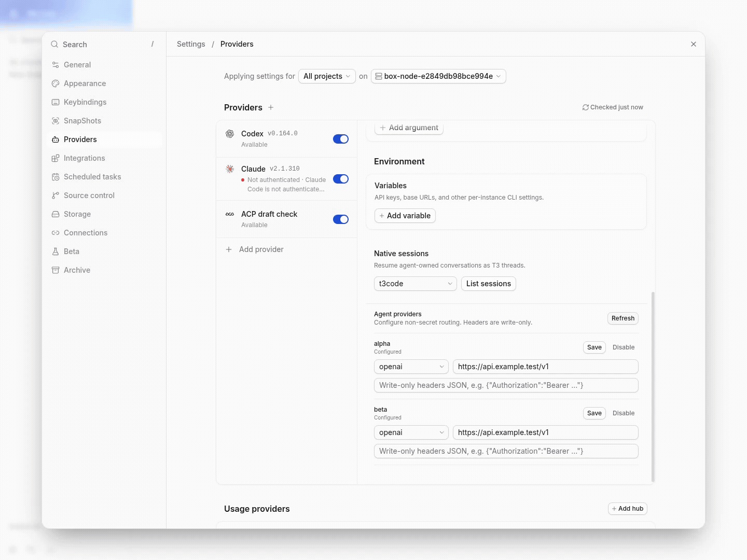Go to the Settings breadcrumb

pos(191,44)
